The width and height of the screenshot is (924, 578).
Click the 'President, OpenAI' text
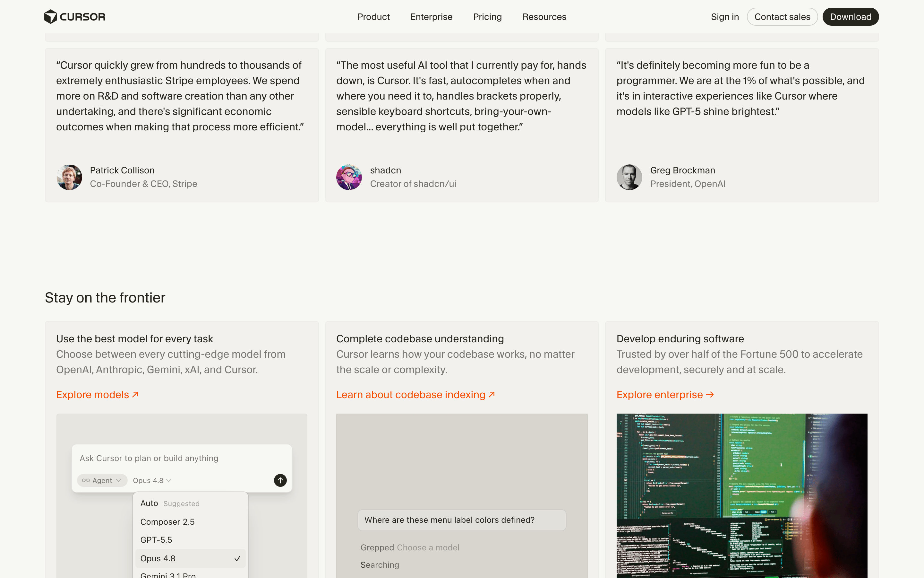688,184
